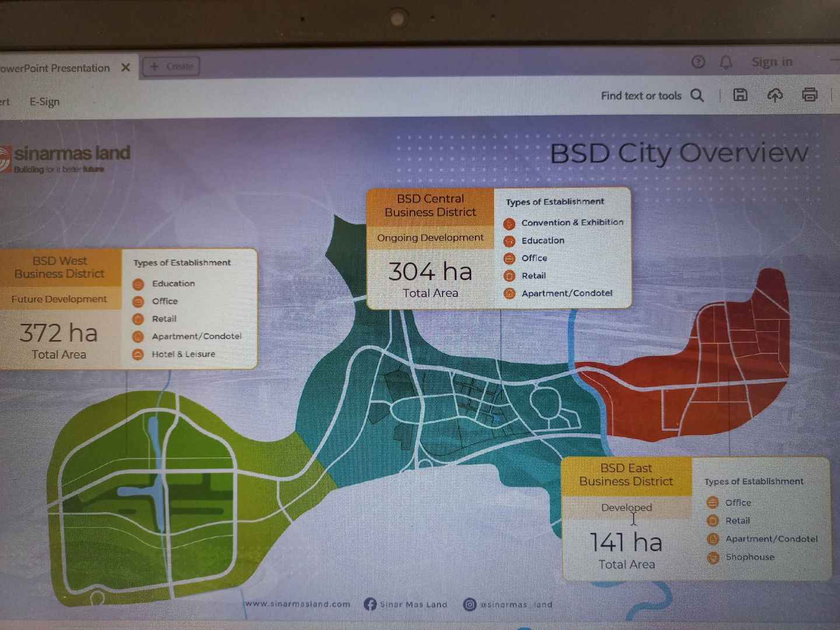Click Convention & Exhibition icon
This screenshot has width=840, height=630.
(509, 223)
